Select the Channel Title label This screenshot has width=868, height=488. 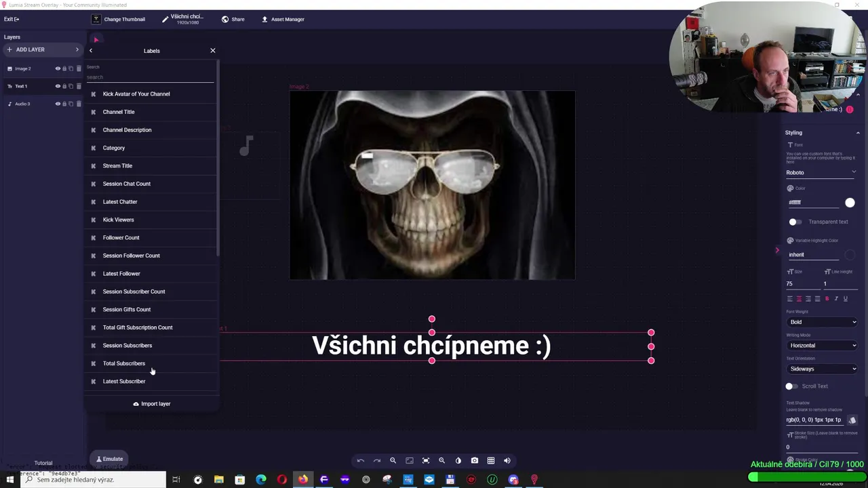[x=151, y=112]
